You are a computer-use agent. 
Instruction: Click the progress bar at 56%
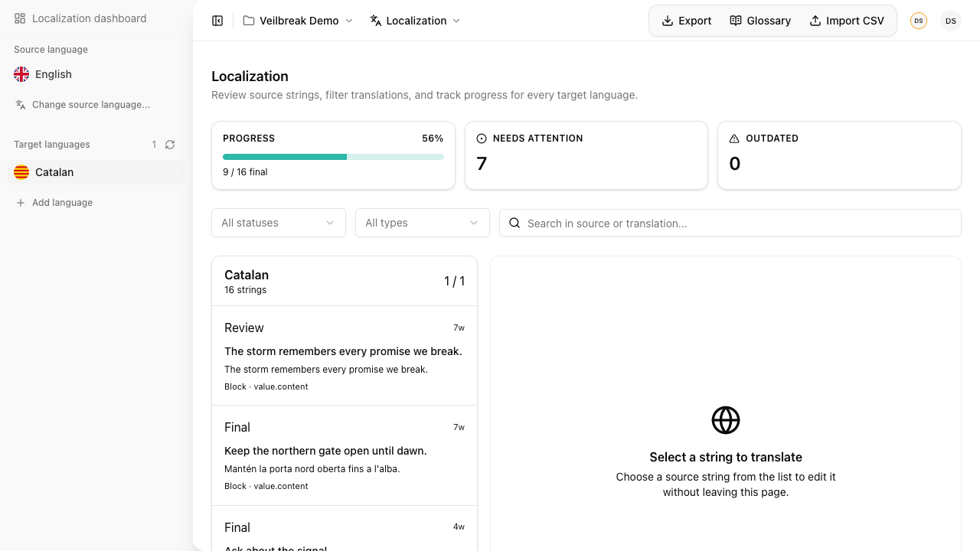point(333,157)
